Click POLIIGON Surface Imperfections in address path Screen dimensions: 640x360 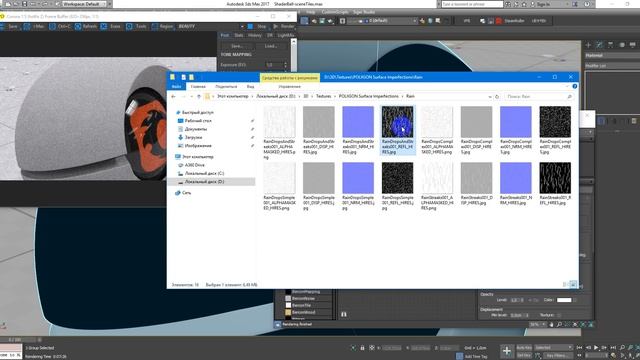pyautogui.click(x=369, y=96)
